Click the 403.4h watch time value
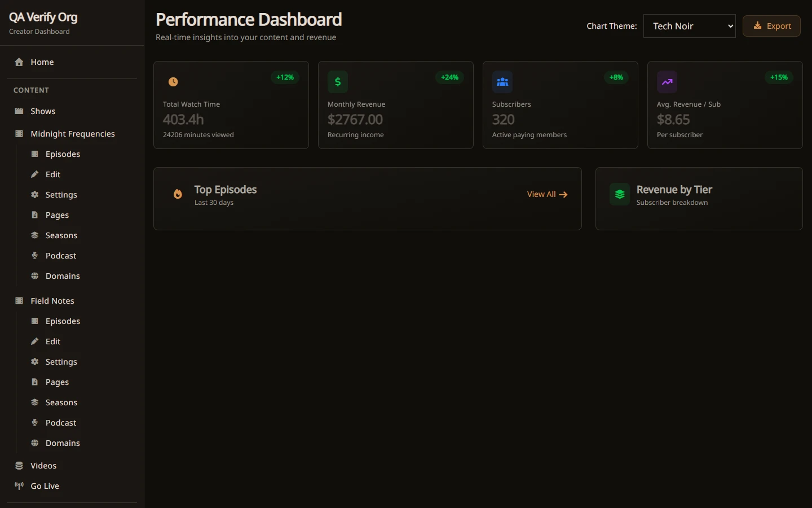Viewport: 812px width, 508px height. [x=183, y=120]
